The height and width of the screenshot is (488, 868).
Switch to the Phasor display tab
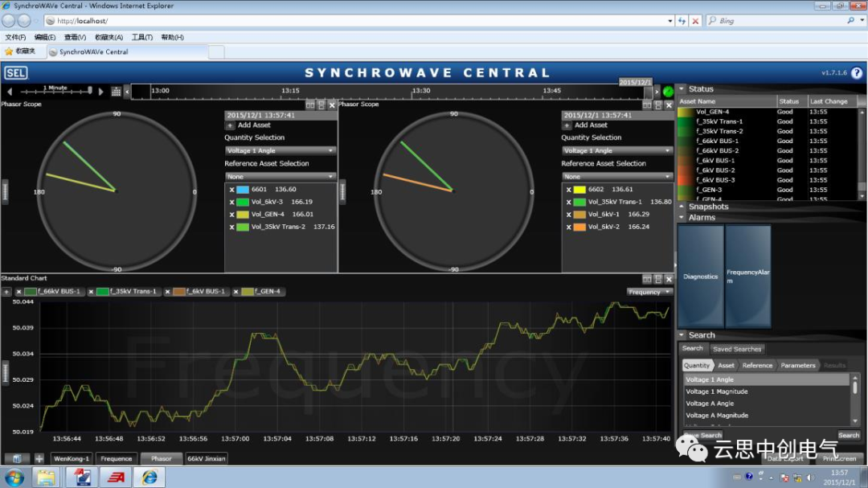pyautogui.click(x=161, y=458)
